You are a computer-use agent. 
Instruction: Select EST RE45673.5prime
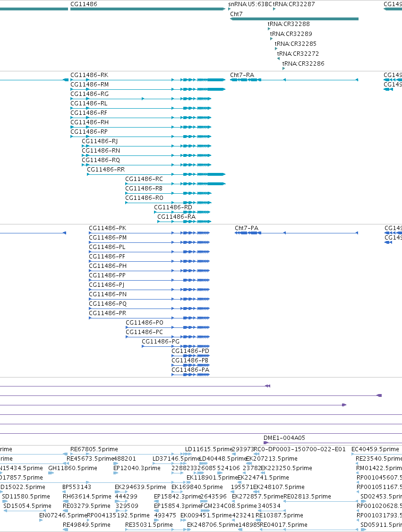[90, 459]
